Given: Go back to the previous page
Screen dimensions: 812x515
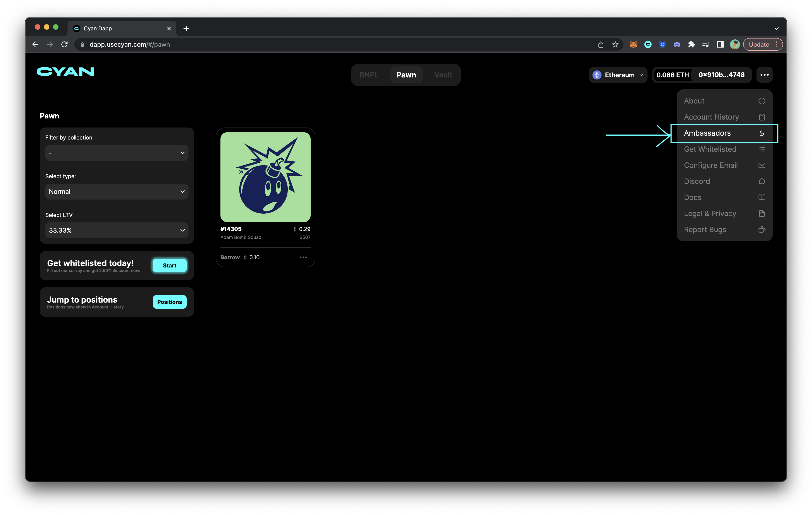Looking at the screenshot, I should coord(35,44).
